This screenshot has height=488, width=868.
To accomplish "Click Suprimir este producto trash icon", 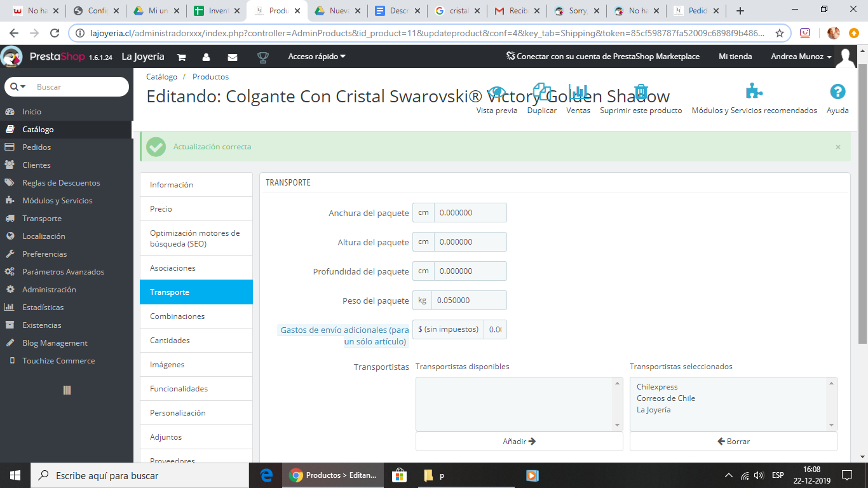I will pyautogui.click(x=641, y=99).
